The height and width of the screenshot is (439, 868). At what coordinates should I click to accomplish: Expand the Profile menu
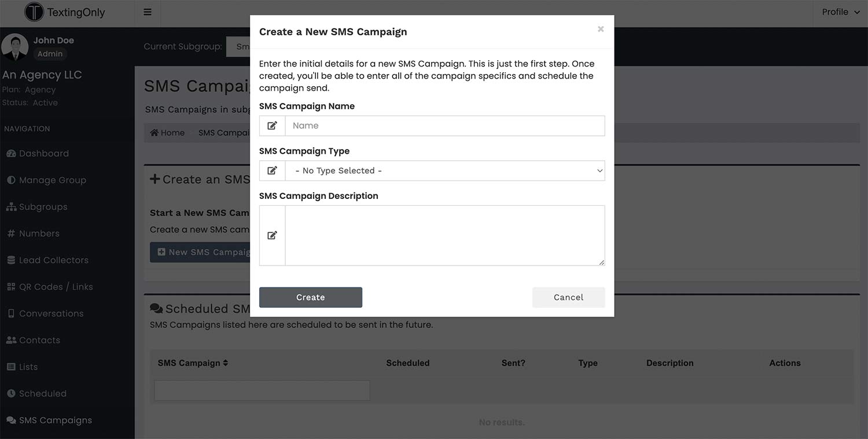coord(840,11)
